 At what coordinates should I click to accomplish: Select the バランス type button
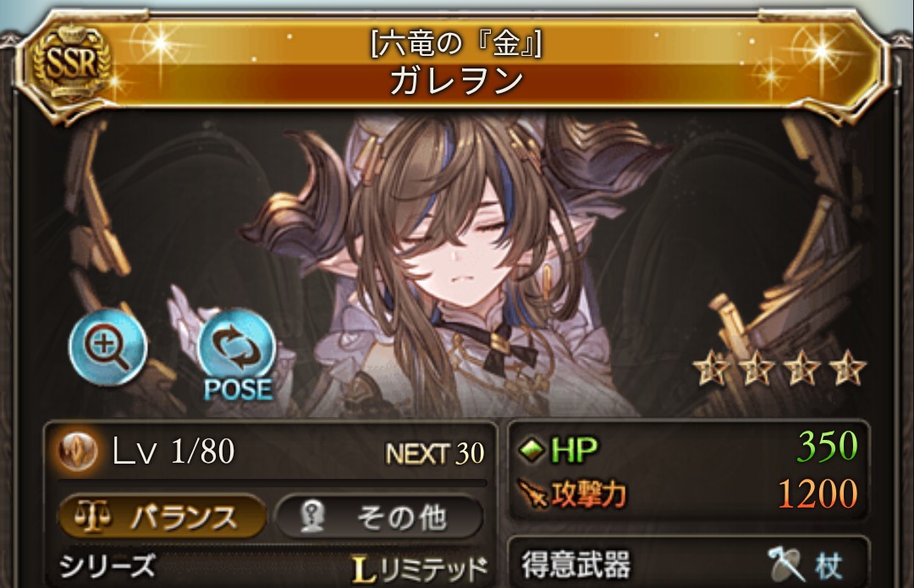point(162,516)
